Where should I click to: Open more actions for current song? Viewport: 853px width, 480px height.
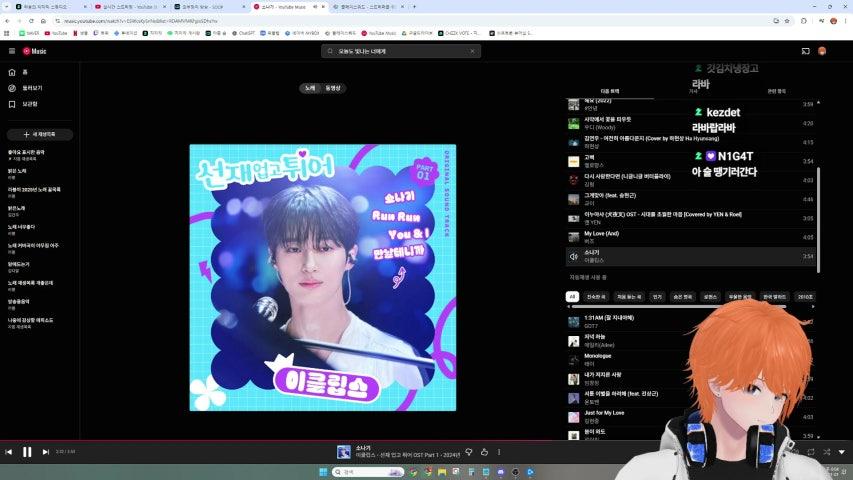pos(499,452)
